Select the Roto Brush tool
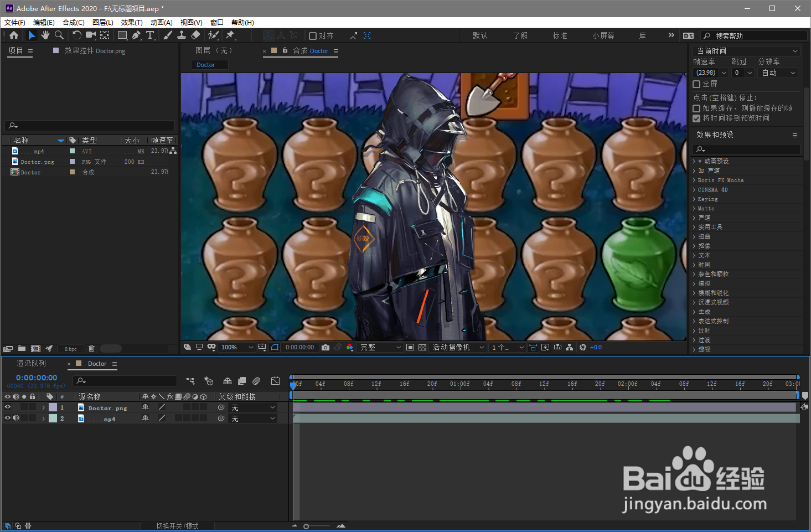This screenshot has height=532, width=811. [213, 35]
